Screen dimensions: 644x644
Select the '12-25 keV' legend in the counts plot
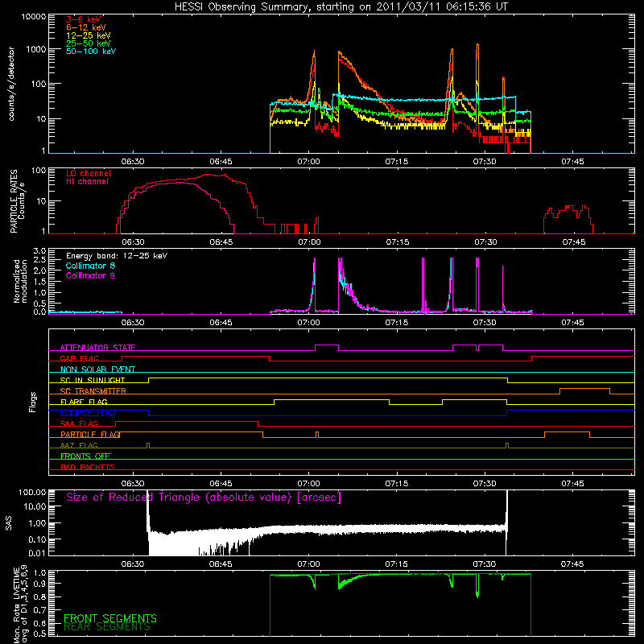pos(89,35)
